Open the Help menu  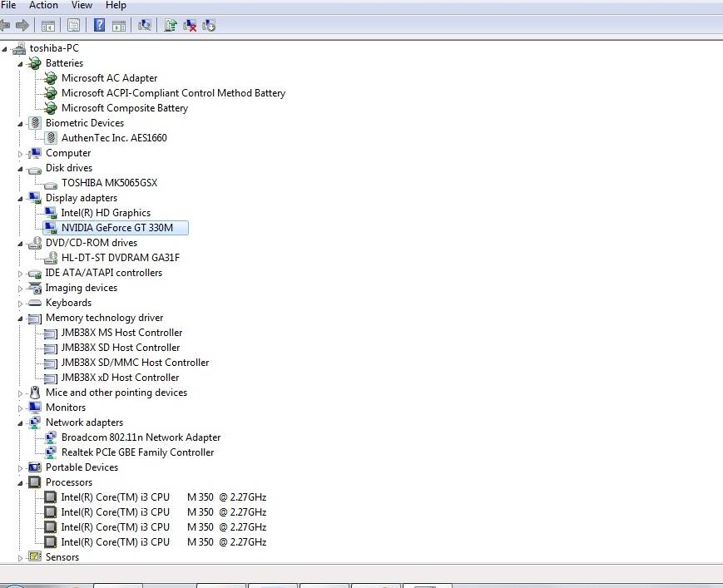click(116, 5)
